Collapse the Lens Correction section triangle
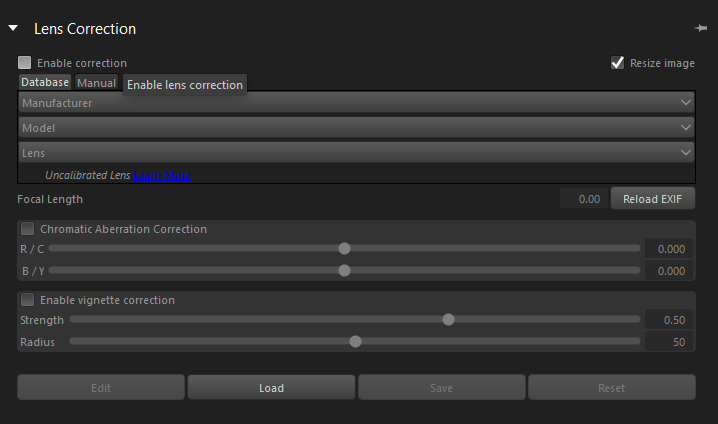The width and height of the screenshot is (718, 424). [13, 28]
